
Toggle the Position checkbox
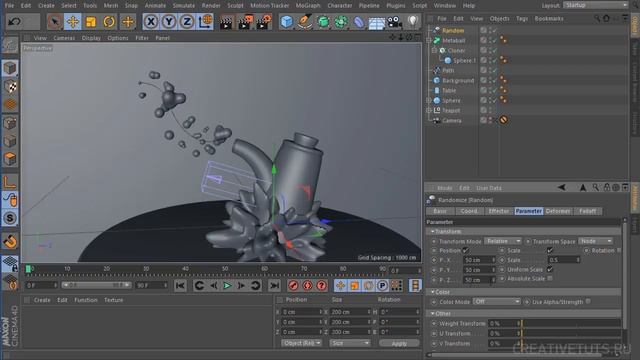point(465,250)
